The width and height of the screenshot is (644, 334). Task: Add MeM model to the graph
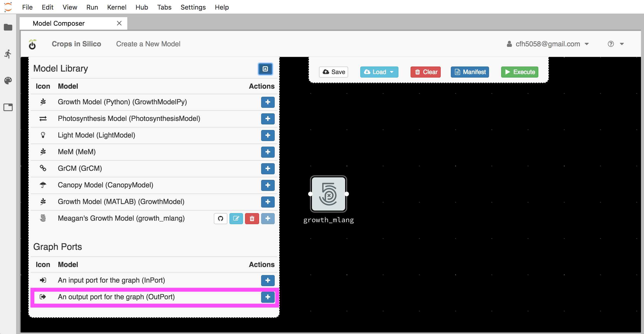(268, 152)
